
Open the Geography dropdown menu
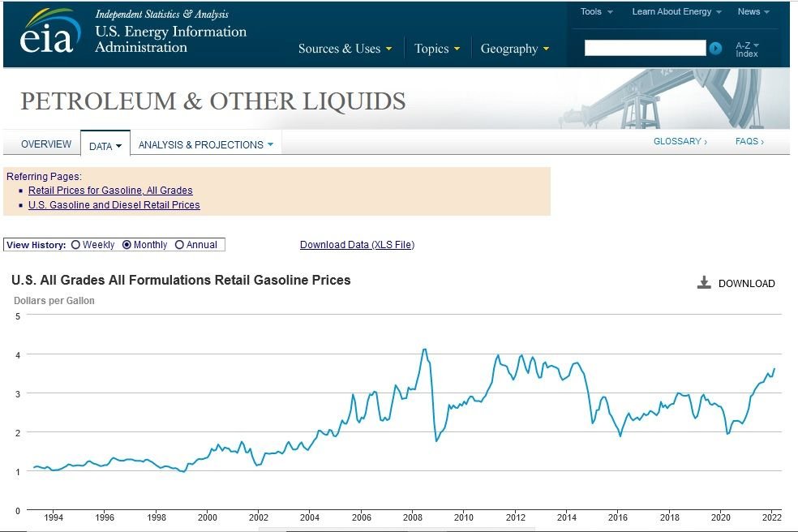tap(514, 49)
